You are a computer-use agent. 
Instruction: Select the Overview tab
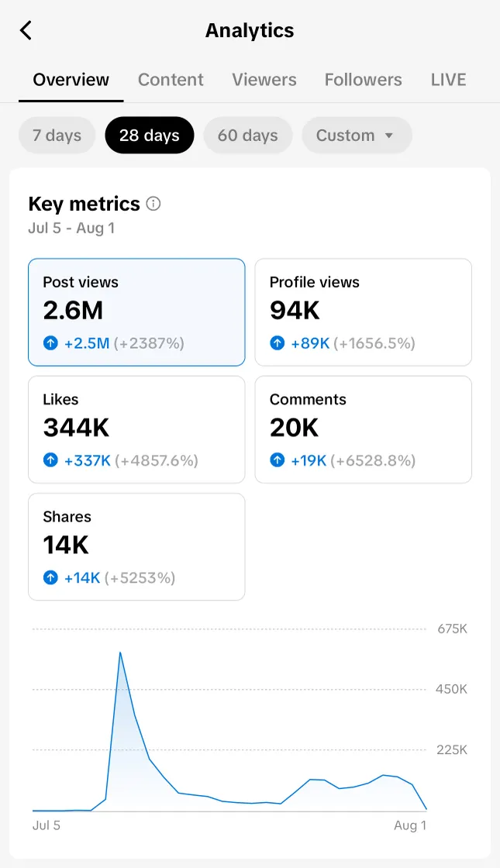[x=71, y=80]
